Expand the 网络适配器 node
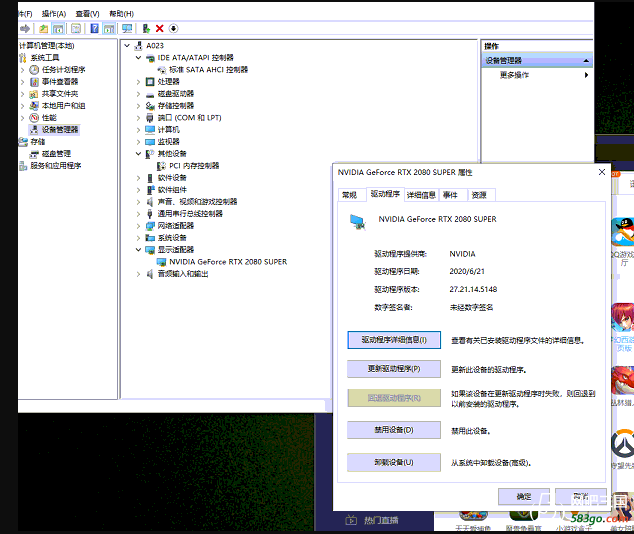 tap(138, 226)
